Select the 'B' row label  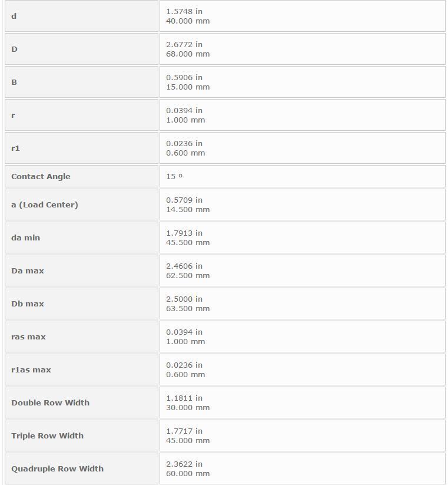coord(14,82)
